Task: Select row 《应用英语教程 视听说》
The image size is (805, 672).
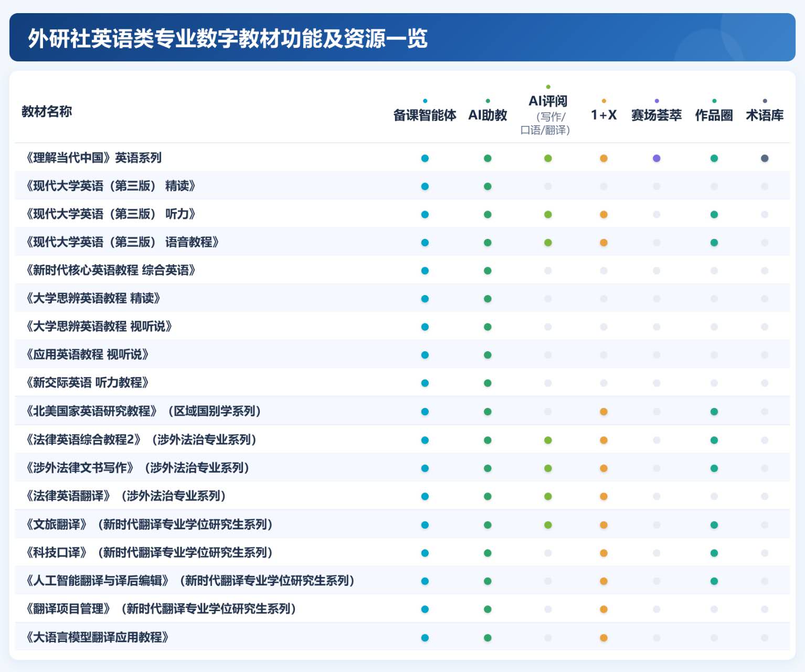Action: 402,355
